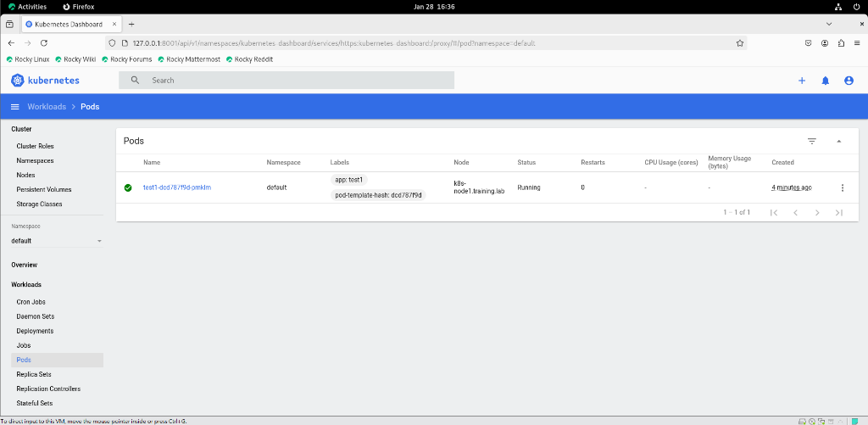
Task: Click browser forward arrow
Action: [28, 42]
